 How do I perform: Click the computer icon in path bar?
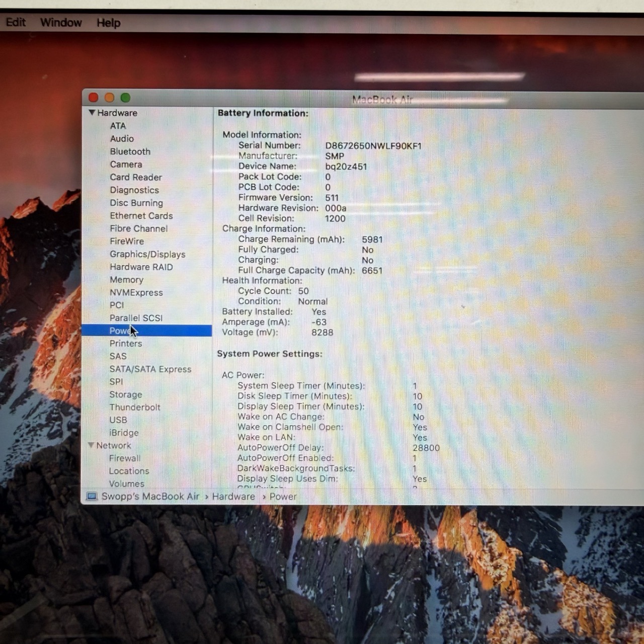point(92,497)
